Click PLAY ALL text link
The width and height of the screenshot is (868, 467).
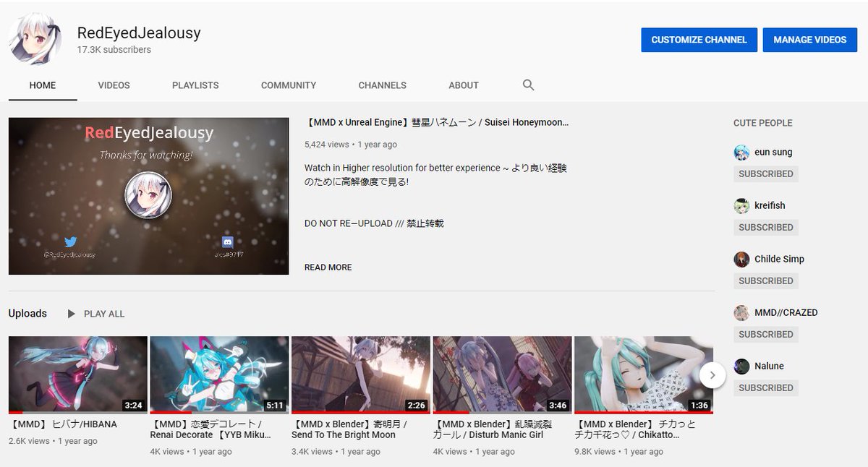pyautogui.click(x=104, y=314)
